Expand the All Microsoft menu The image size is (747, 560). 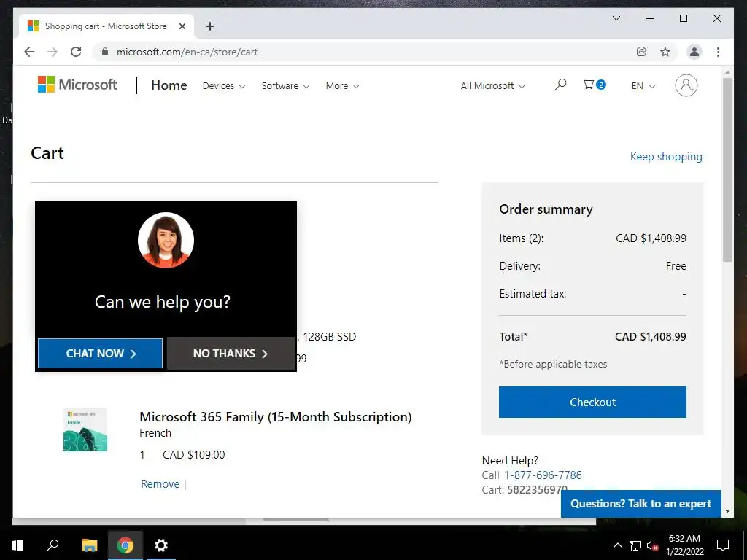(492, 86)
